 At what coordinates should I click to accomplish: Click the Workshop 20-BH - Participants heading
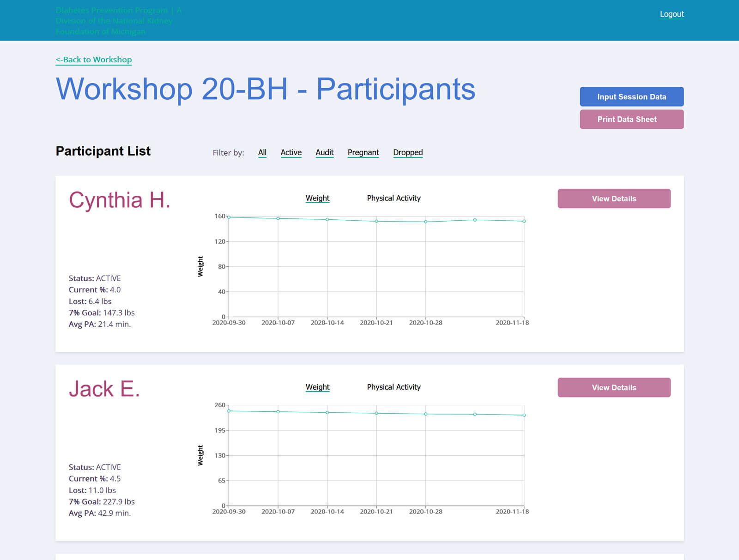click(266, 89)
